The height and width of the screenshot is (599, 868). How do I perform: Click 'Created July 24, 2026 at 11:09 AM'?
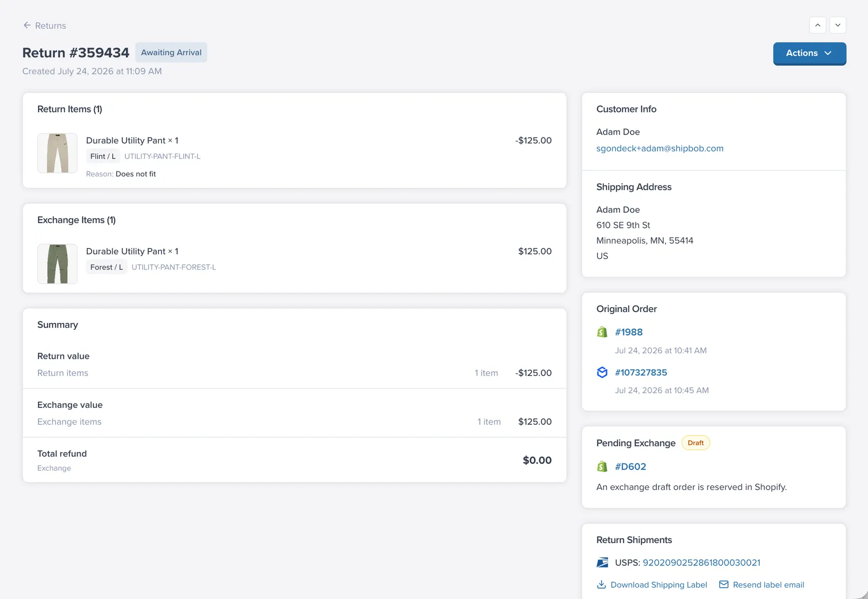point(92,71)
